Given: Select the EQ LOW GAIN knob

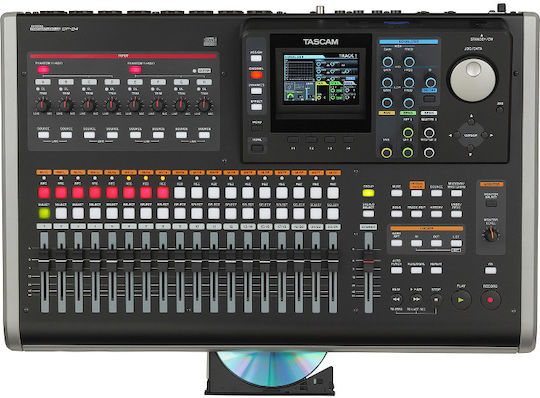Looking at the screenshot, I should click(x=387, y=103).
